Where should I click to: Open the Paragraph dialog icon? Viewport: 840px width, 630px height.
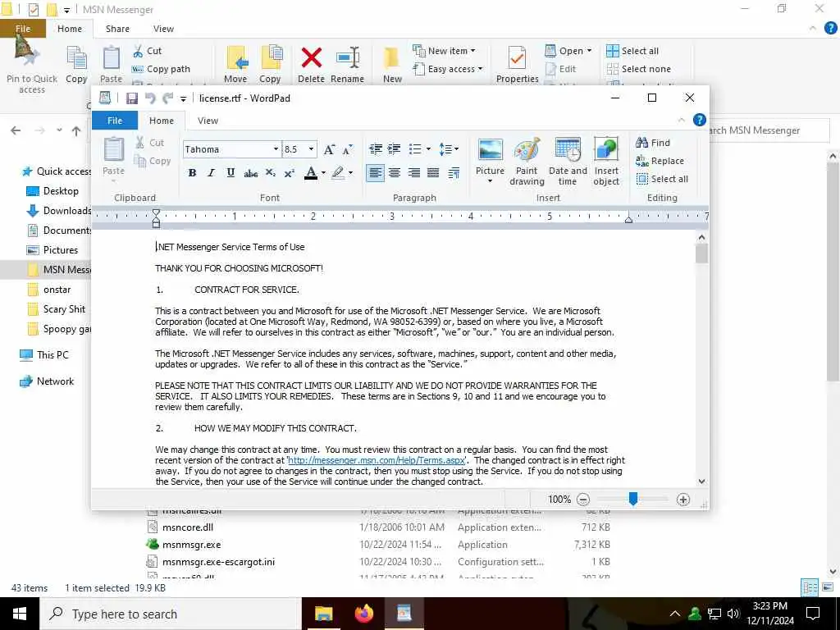tap(453, 172)
